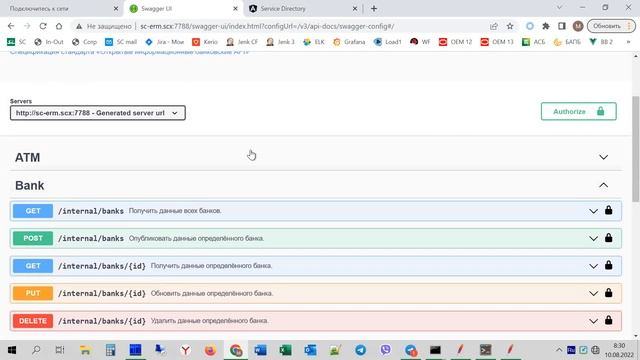Select the Swagger UI tab
The image size is (640, 360).
(x=184, y=9)
